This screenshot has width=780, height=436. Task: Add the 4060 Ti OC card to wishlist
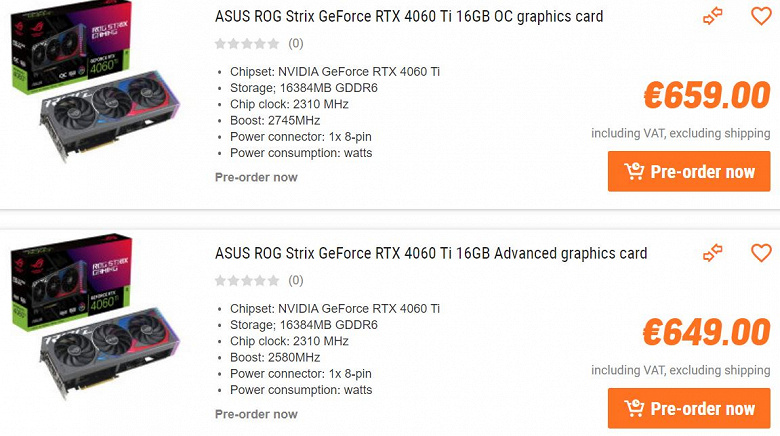pyautogui.click(x=761, y=16)
